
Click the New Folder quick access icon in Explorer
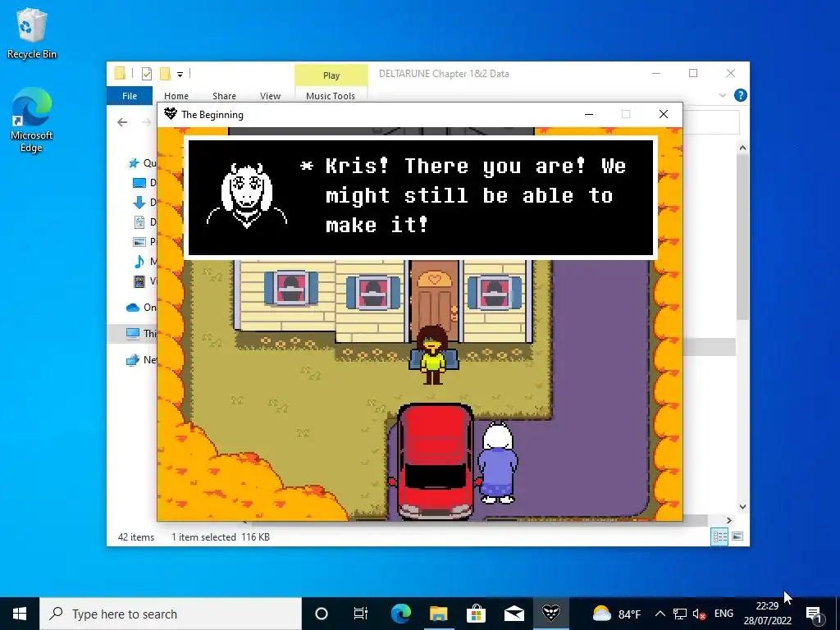(x=166, y=73)
